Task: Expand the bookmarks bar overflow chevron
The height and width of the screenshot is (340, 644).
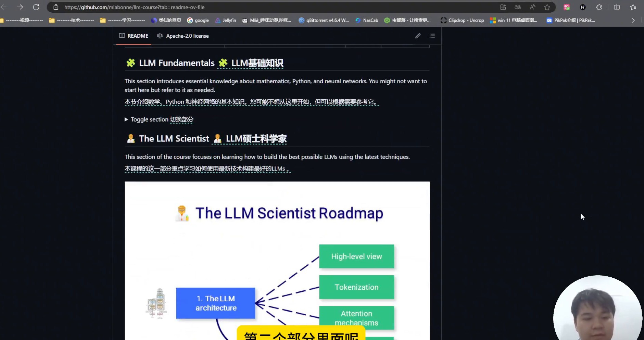Action: (633, 21)
